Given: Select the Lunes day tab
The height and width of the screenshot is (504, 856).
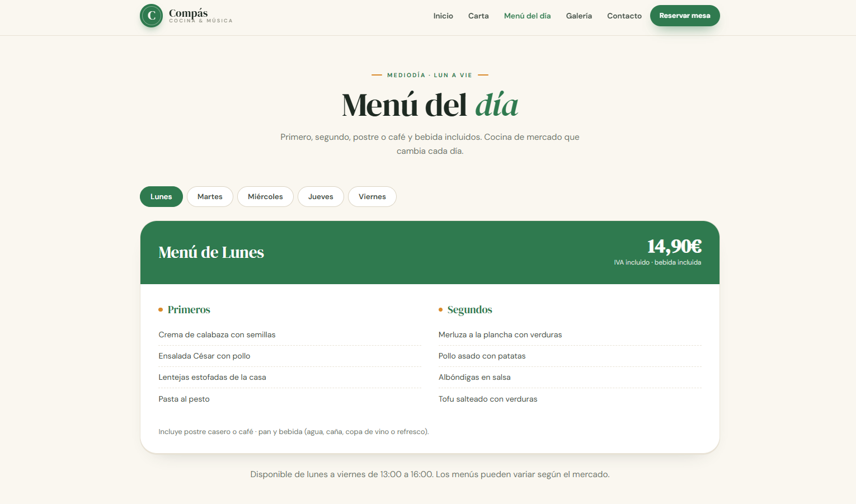Looking at the screenshot, I should click(161, 196).
